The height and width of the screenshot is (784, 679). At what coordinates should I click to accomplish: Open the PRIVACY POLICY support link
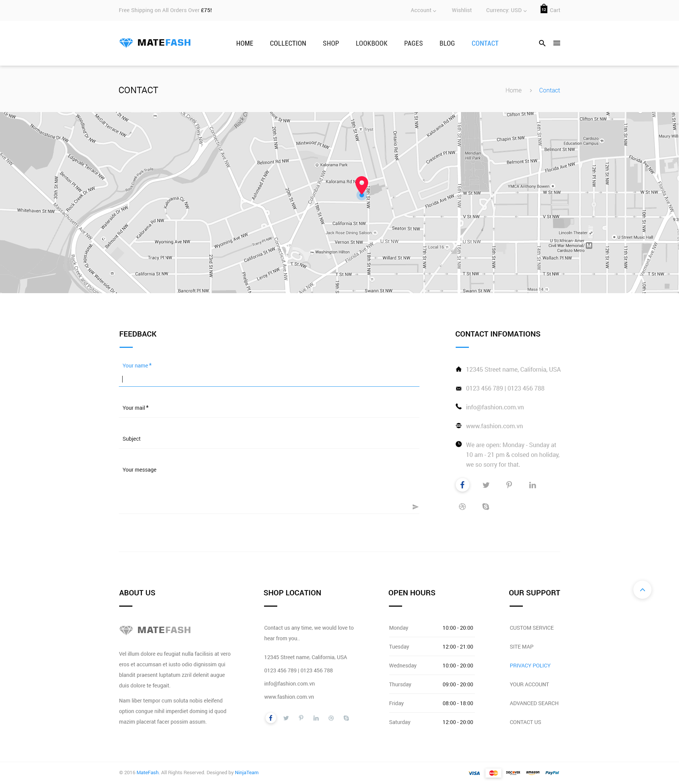coord(530,666)
